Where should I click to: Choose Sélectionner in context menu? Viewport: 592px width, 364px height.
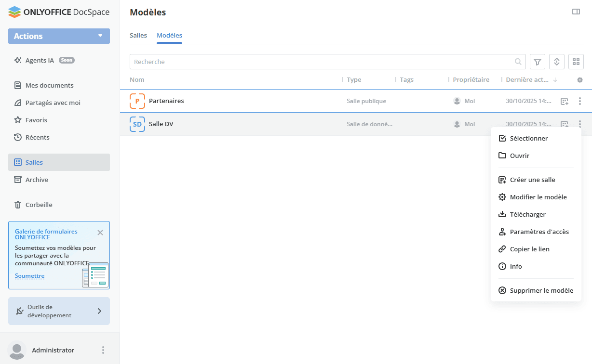(528, 138)
